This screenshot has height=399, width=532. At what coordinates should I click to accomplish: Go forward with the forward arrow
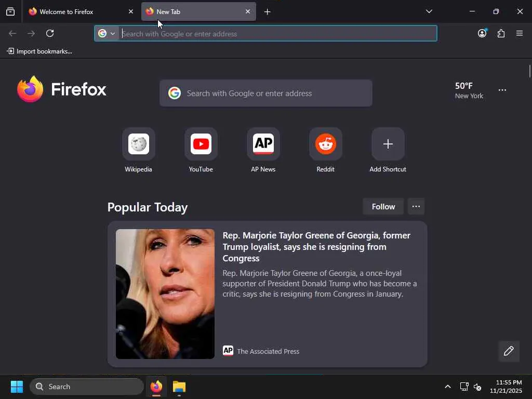tap(31, 33)
